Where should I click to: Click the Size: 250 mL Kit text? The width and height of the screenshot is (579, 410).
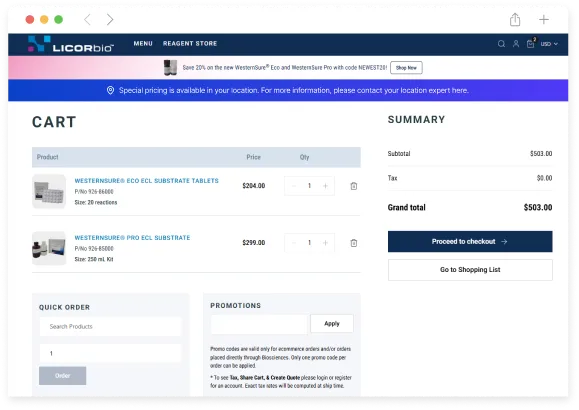94,259
